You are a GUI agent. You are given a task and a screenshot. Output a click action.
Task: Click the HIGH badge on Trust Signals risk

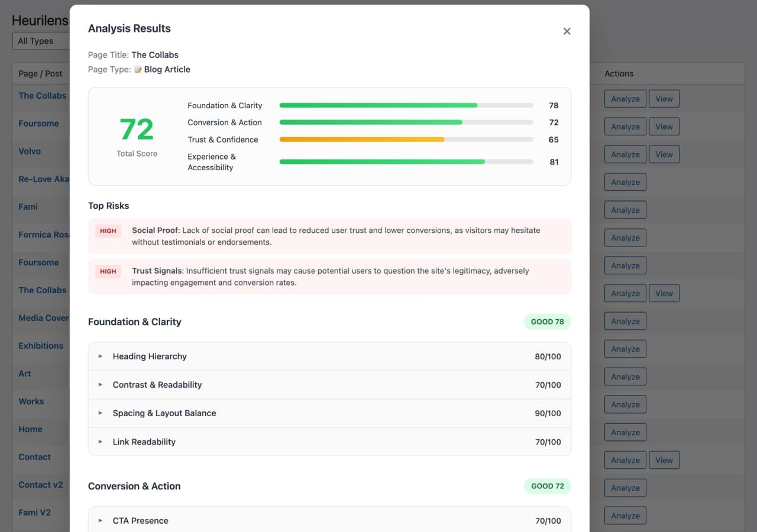coord(107,271)
